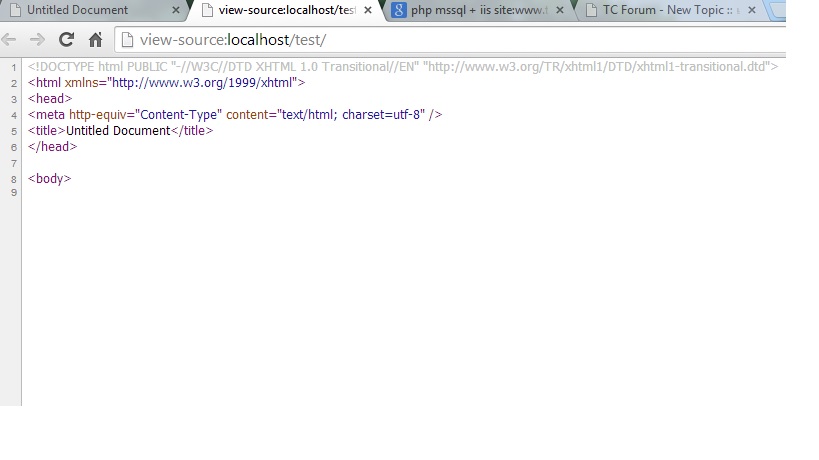Go back with the back arrow

(9, 40)
